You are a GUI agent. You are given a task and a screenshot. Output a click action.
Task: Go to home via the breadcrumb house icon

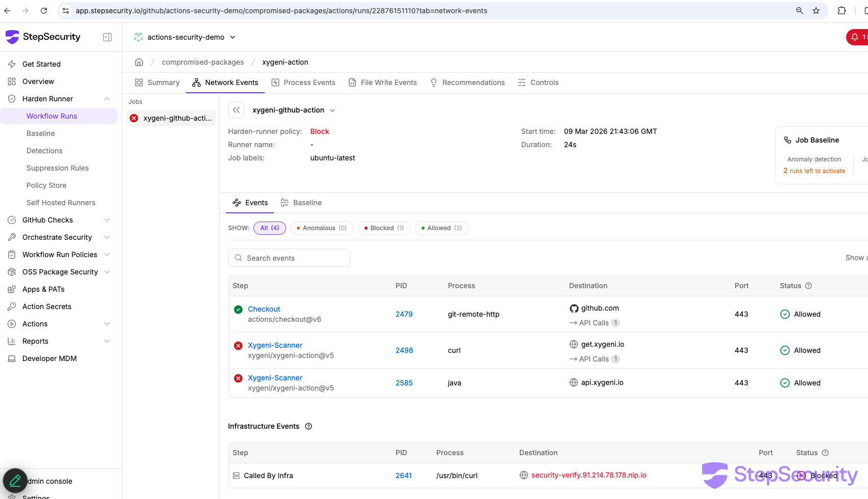[139, 62]
